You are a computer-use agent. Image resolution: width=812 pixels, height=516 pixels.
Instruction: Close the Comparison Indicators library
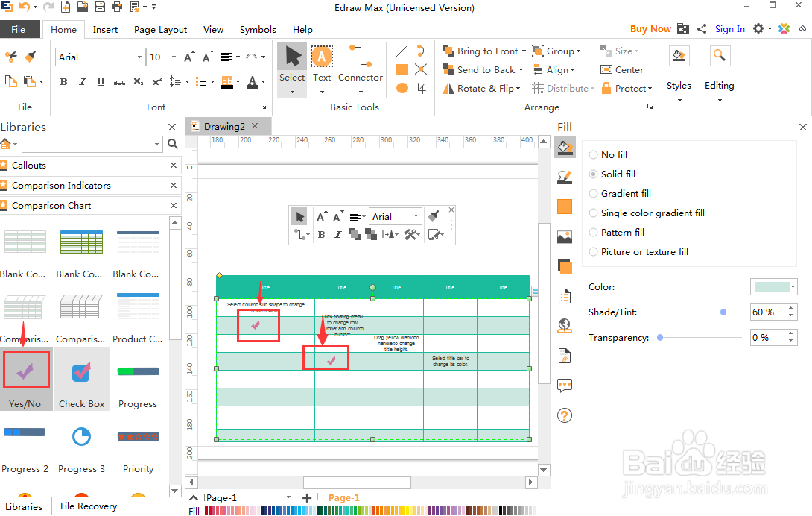click(x=174, y=185)
